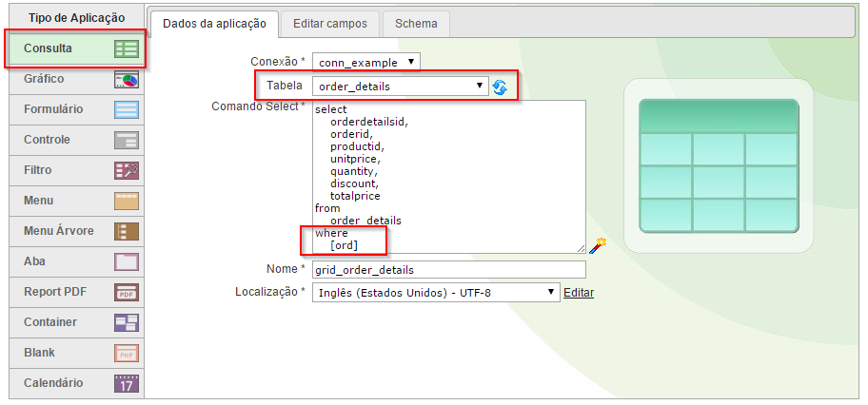The image size is (868, 405).
Task: Open the Conexão dropdown
Action: tap(365, 63)
